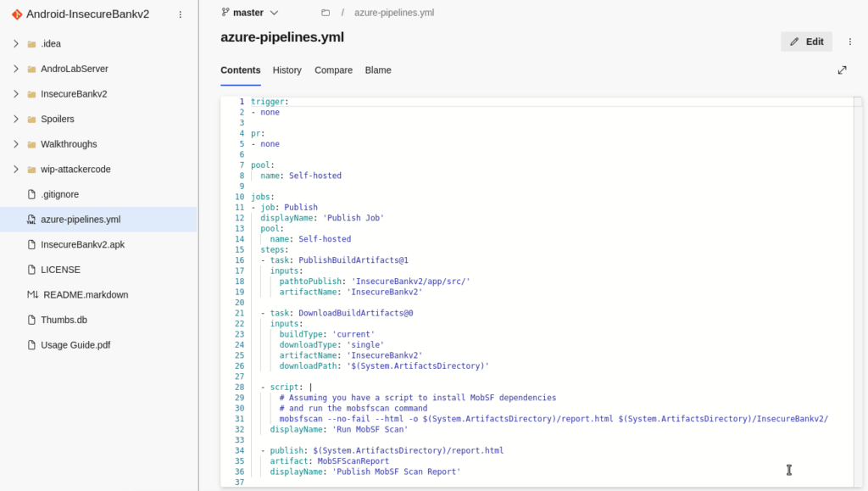Select LICENSE in file tree
The image size is (868, 491).
[60, 270]
